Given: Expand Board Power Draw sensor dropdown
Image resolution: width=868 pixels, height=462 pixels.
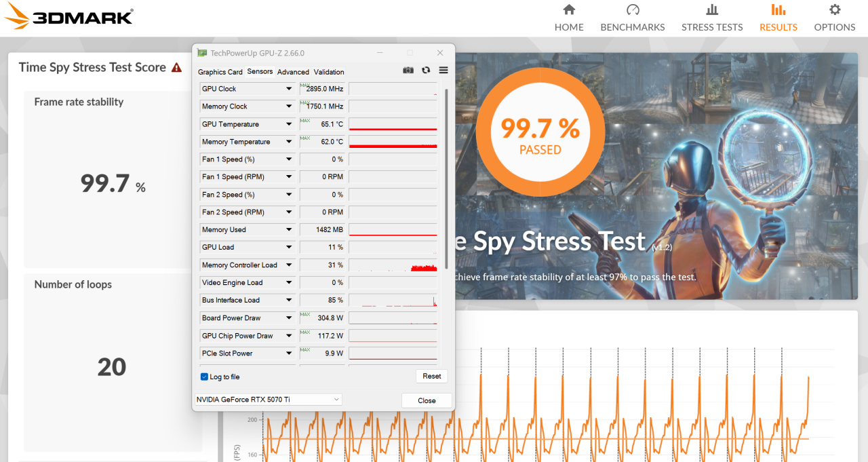Looking at the screenshot, I should 289,318.
